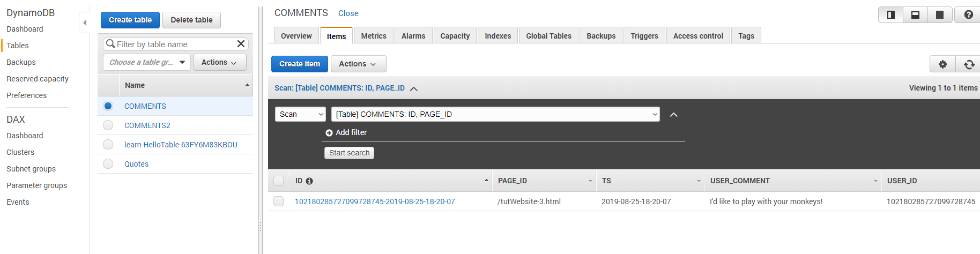Click the Delete table button
Viewport: 980px width, 254px height.
tap(191, 20)
